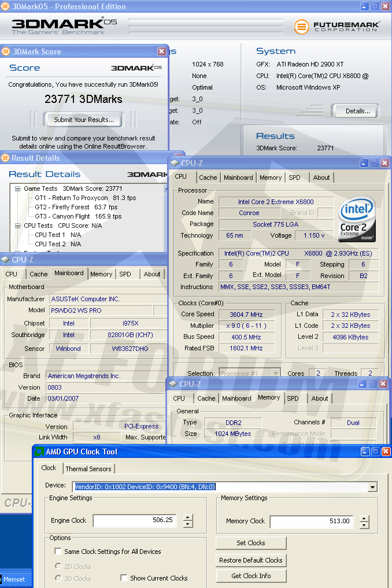Switch to Thermal Sensors tab
This screenshot has width=392, height=588.
pos(88,469)
